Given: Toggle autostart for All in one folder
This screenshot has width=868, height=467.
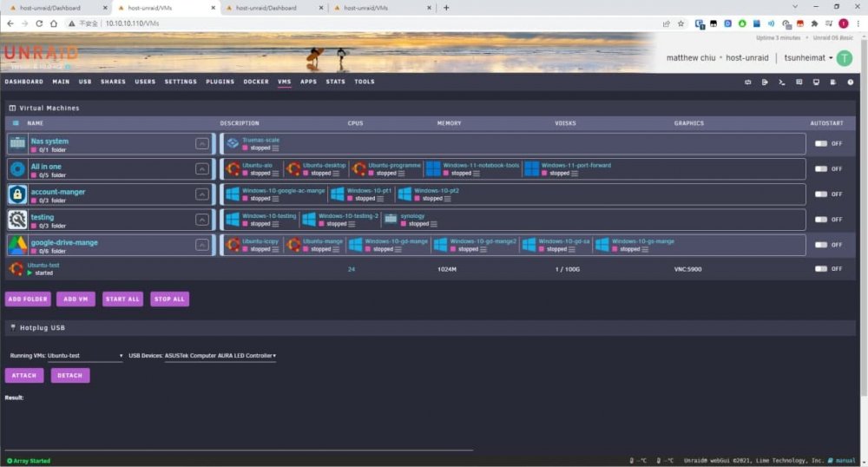Looking at the screenshot, I should [x=821, y=168].
